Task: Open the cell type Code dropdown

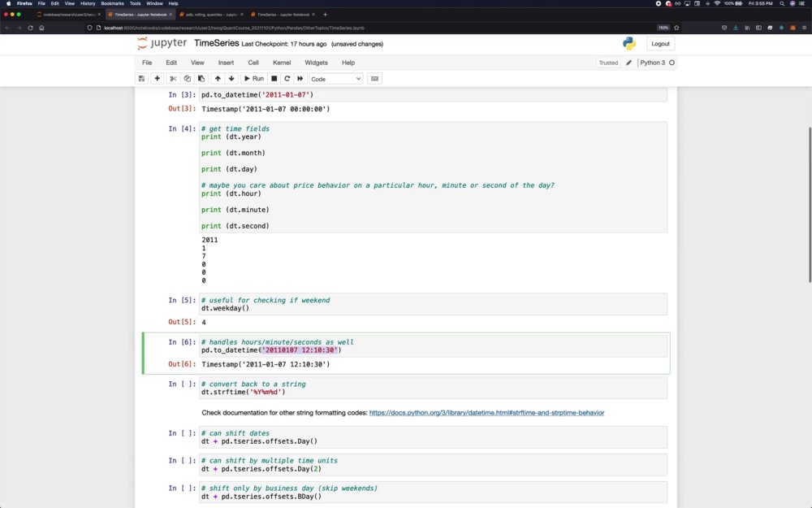Action: [335, 79]
